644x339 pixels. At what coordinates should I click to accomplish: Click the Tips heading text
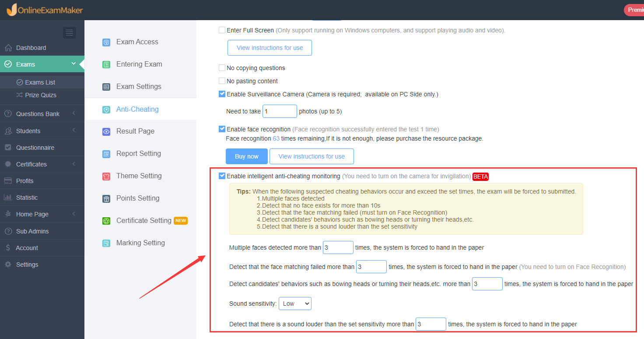pyautogui.click(x=244, y=191)
